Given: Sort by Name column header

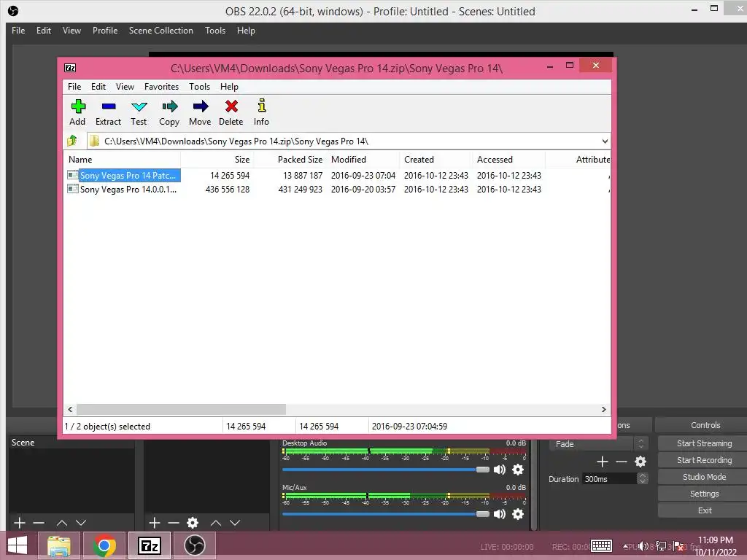Looking at the screenshot, I should click(122, 160).
